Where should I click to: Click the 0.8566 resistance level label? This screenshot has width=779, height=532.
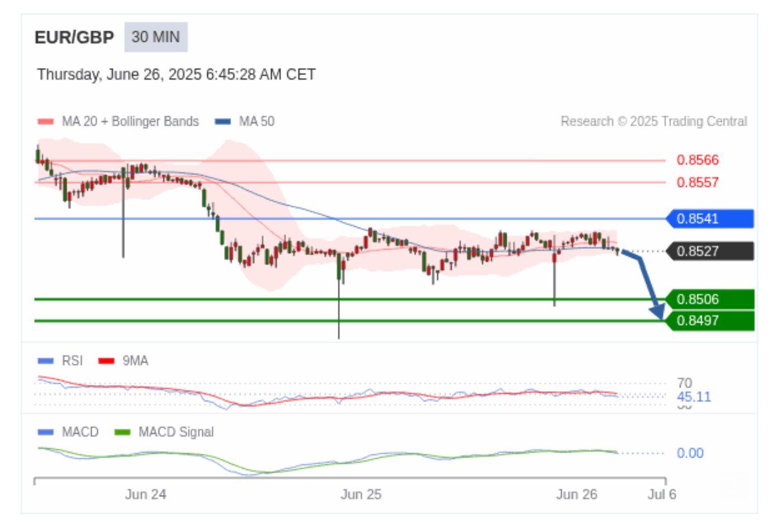click(697, 160)
